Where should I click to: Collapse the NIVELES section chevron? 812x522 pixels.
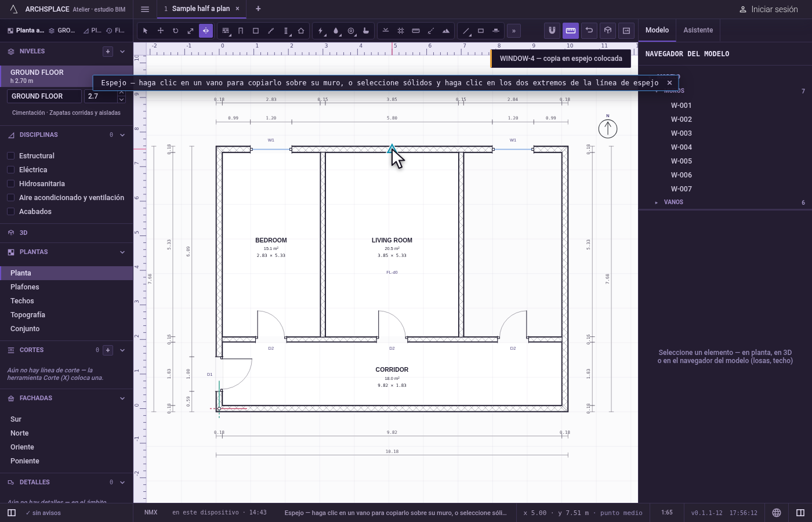[x=122, y=52]
